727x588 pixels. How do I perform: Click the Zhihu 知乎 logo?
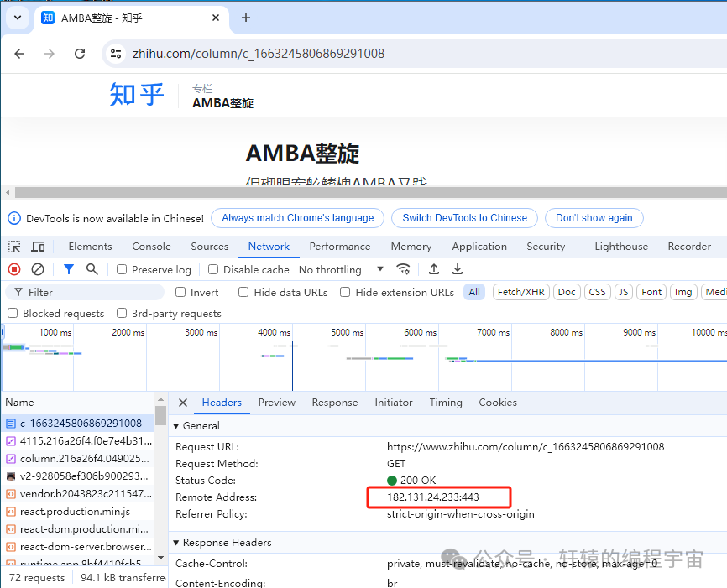click(x=137, y=95)
